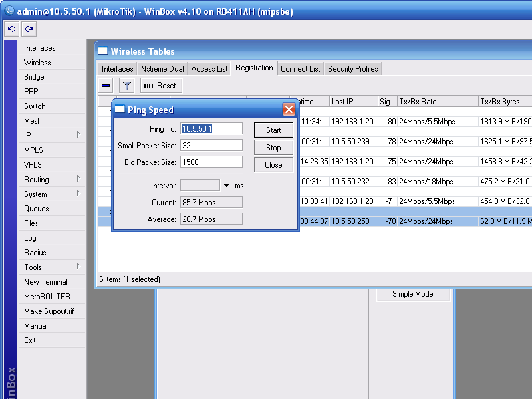Start the ping speed test
532x399 pixels.
273,130
